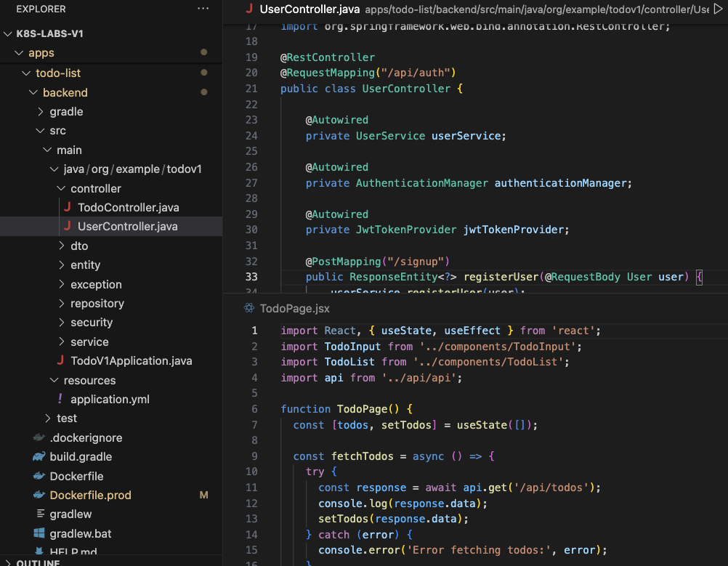The height and width of the screenshot is (566, 728).
Task: Activate the TodoPage.jsx editor tab
Action: coord(294,308)
